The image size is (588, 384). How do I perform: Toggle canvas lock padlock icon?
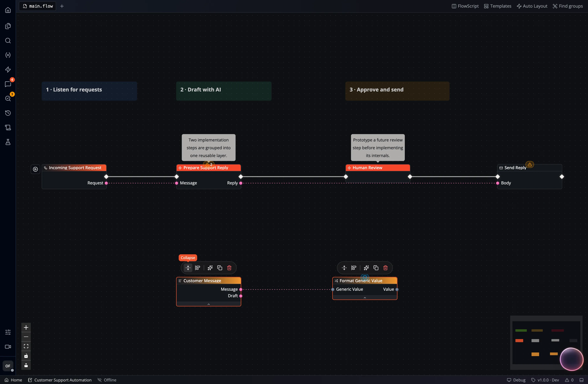click(26, 356)
